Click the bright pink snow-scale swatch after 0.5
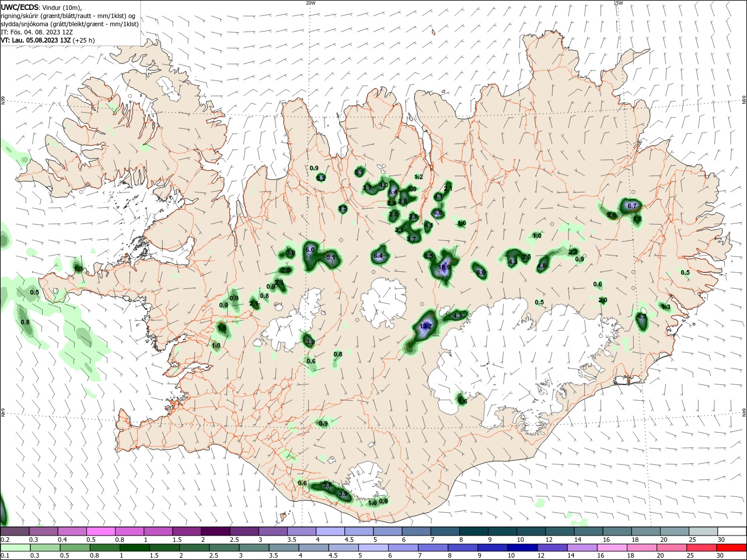The image size is (747, 560). click(101, 531)
